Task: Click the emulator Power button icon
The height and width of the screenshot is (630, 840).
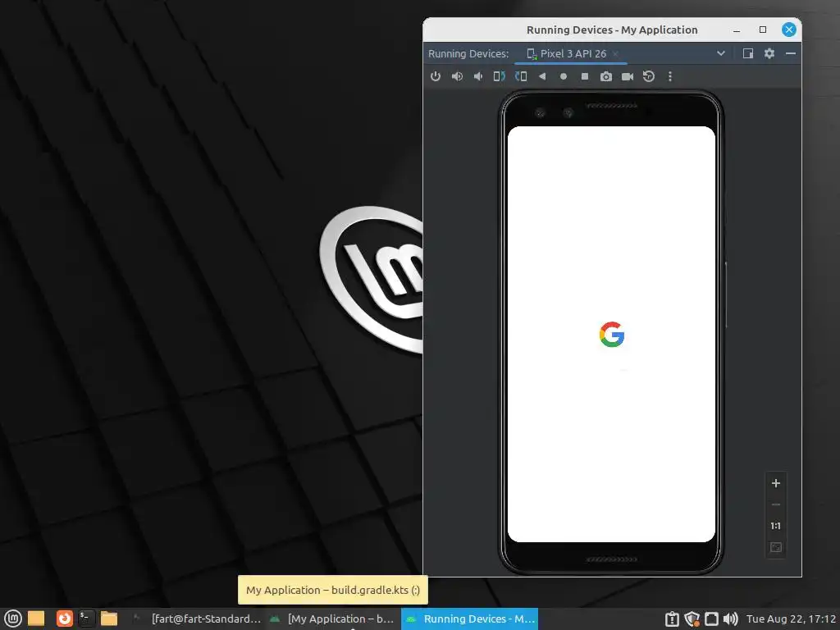Action: 436,76
